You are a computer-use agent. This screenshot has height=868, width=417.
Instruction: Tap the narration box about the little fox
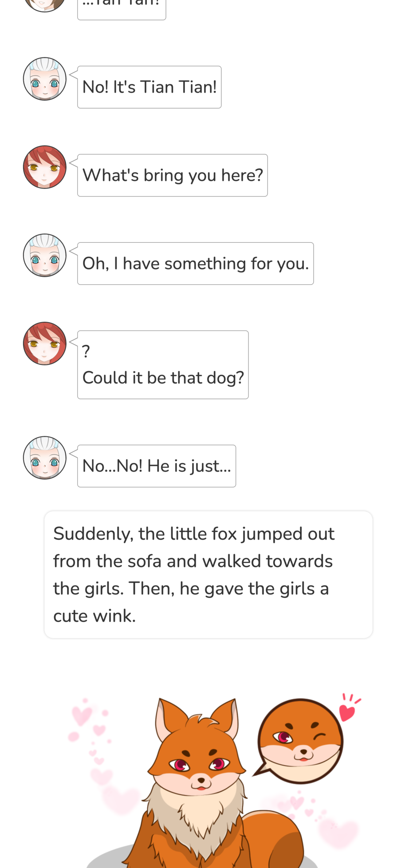(x=208, y=575)
